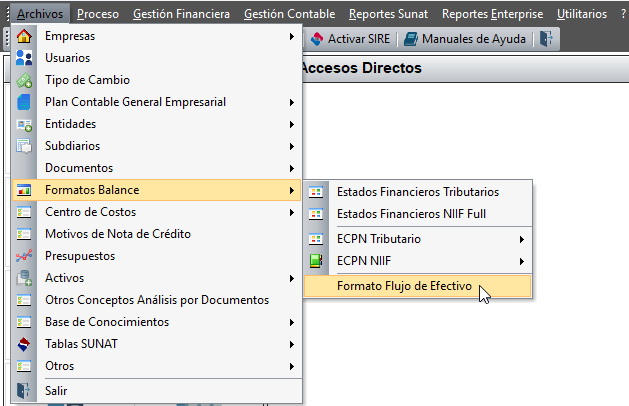Click the Presupuestos line chart icon
The image size is (629, 406).
pyautogui.click(x=24, y=256)
